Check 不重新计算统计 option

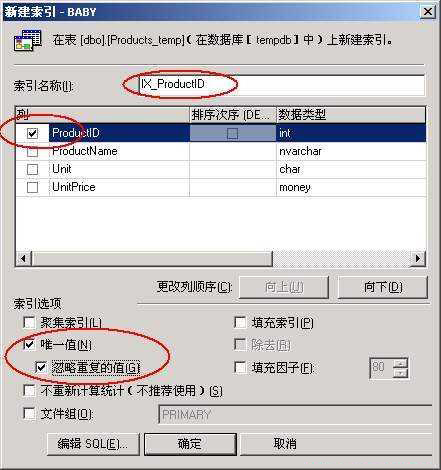click(x=29, y=390)
